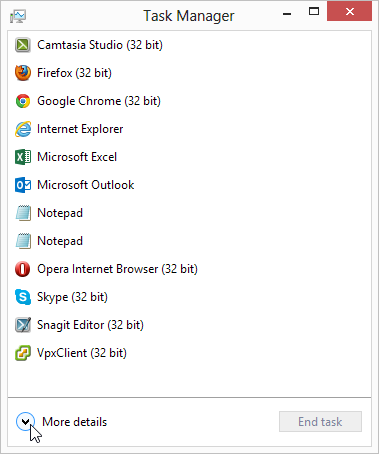Select the first Notepad entry
Image resolution: width=379 pixels, height=454 pixels.
tap(189, 213)
